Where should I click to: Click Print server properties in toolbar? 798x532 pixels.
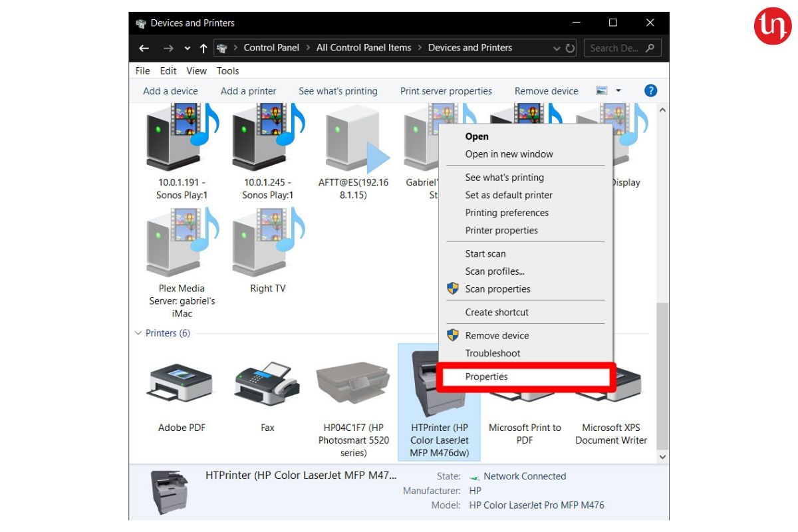tap(446, 91)
